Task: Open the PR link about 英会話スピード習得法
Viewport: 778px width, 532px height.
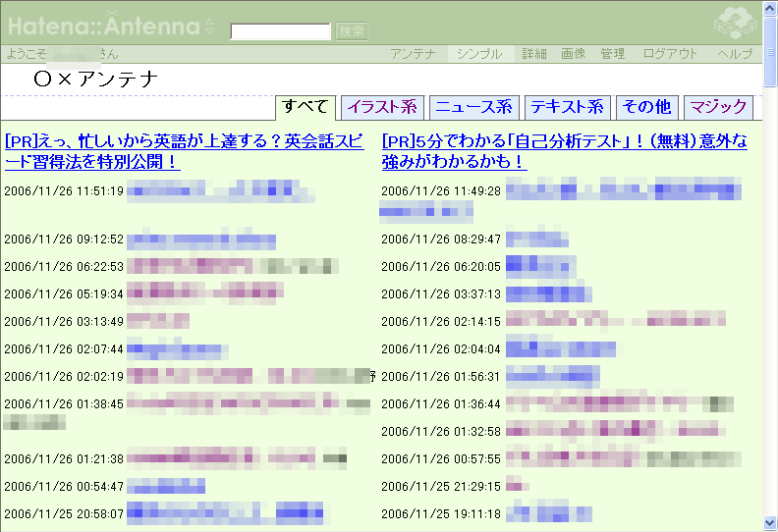Action: tap(191, 151)
